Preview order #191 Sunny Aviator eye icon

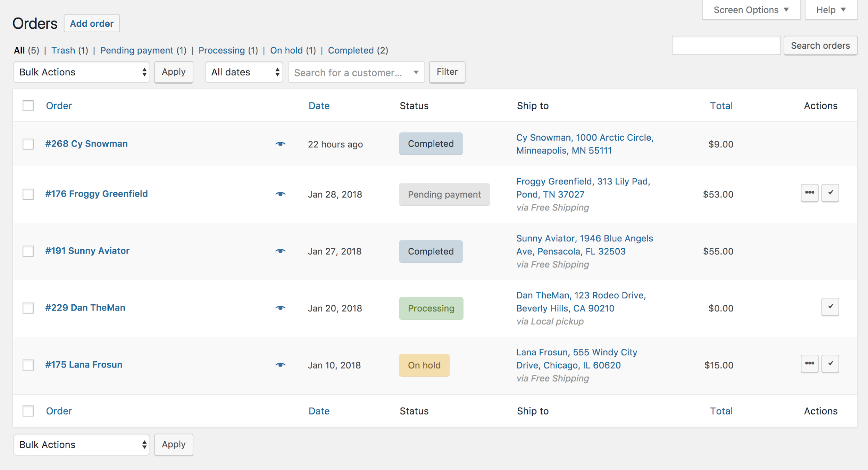pyautogui.click(x=280, y=251)
